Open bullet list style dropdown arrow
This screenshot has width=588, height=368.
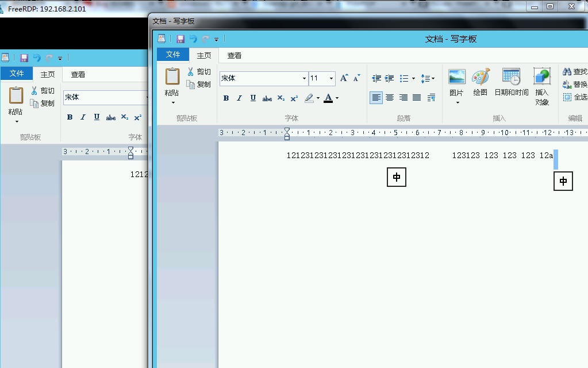pyautogui.click(x=413, y=78)
